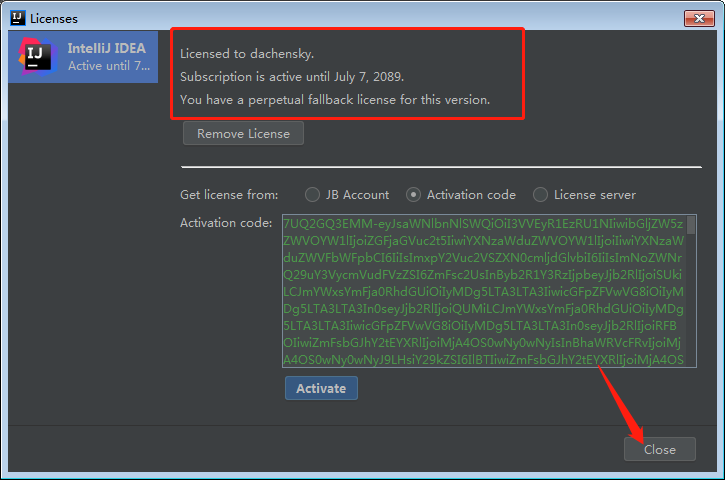
Task: Click the 'Licensed to dachensky.' text
Action: 247,54
